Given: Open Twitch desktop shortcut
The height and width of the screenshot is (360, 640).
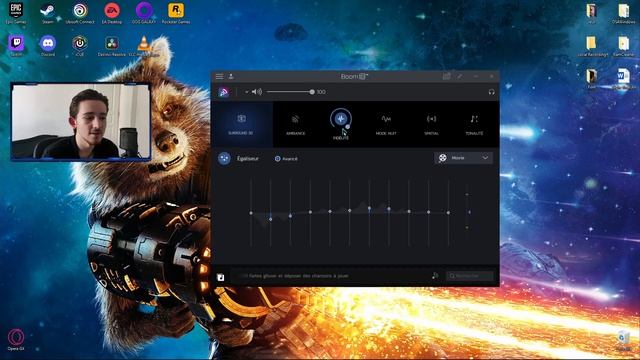Looking at the screenshot, I should (x=16, y=45).
